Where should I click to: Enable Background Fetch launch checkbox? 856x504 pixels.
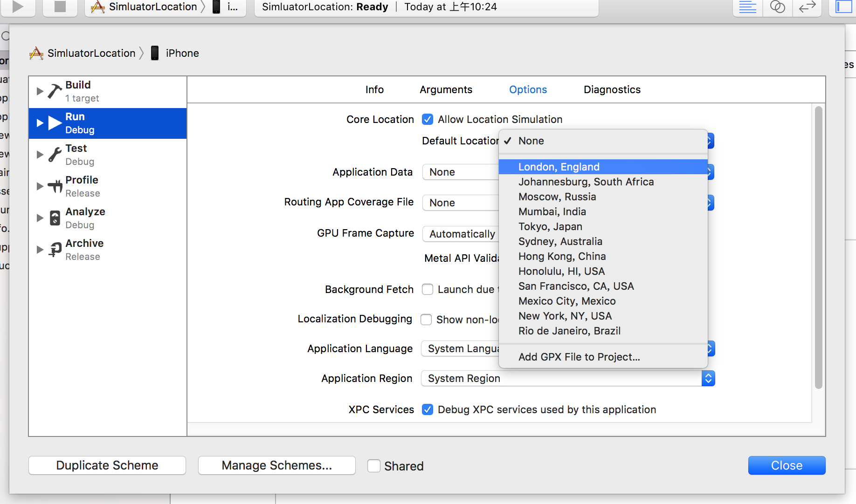click(x=427, y=289)
